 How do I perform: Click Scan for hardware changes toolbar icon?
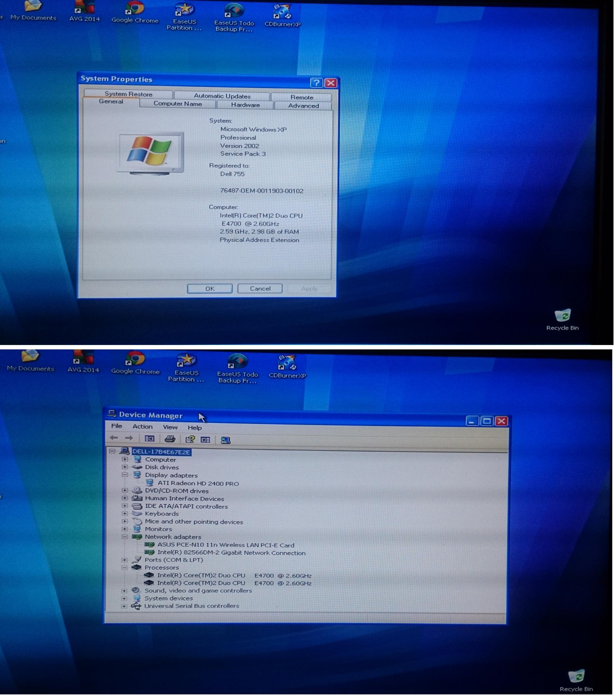pos(225,440)
